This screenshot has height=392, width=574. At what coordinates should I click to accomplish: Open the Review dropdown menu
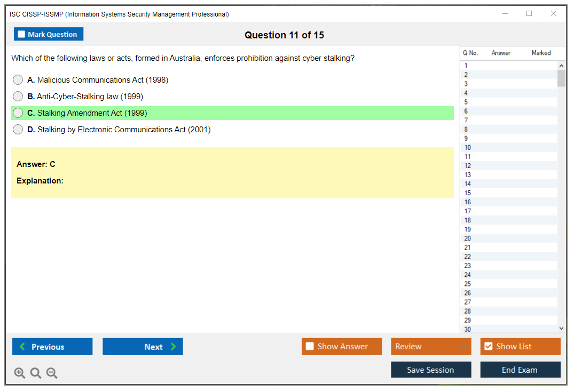tap(431, 347)
